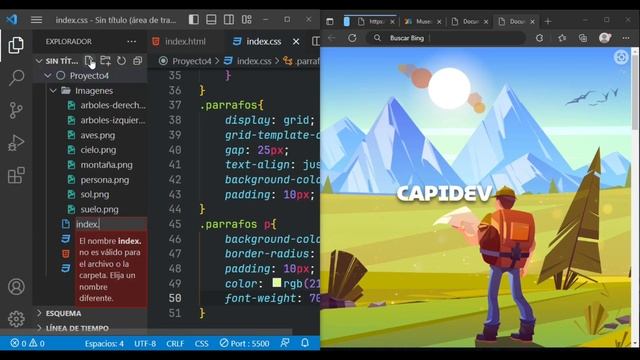
Task: Collapse all folders in the Explorer
Action: click(138, 61)
